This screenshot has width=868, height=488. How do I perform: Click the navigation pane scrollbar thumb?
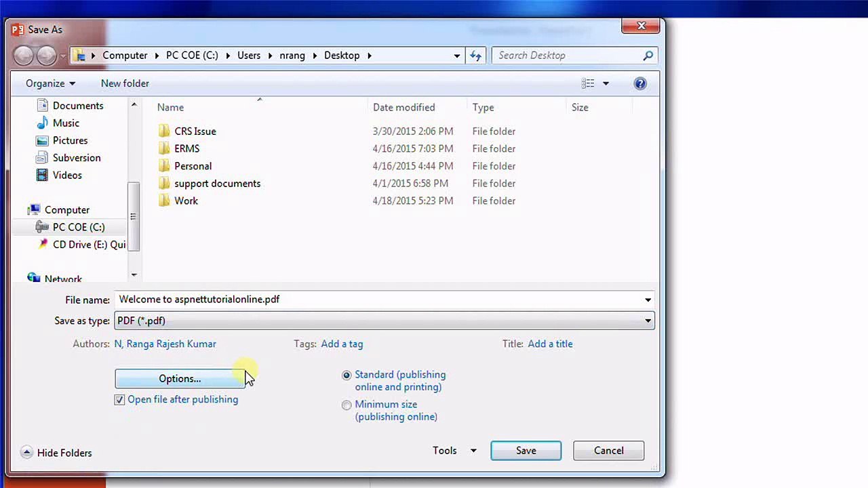tap(134, 216)
